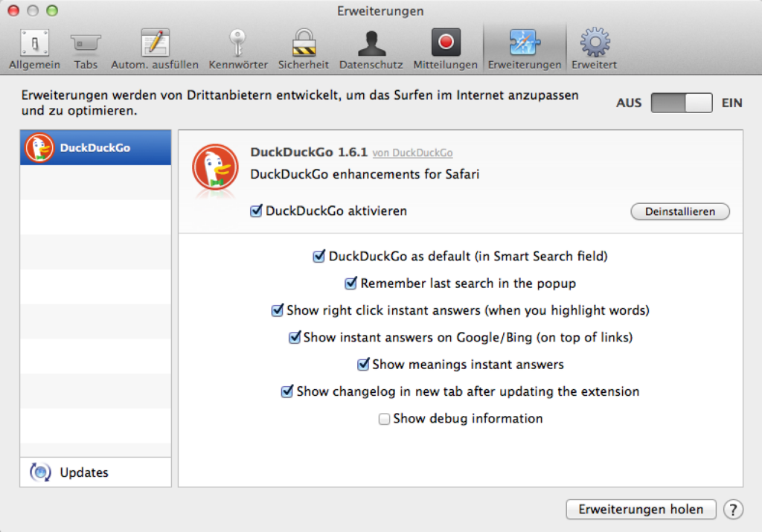Open the von DuckDuckGo developer link
The width and height of the screenshot is (762, 532).
click(x=412, y=153)
